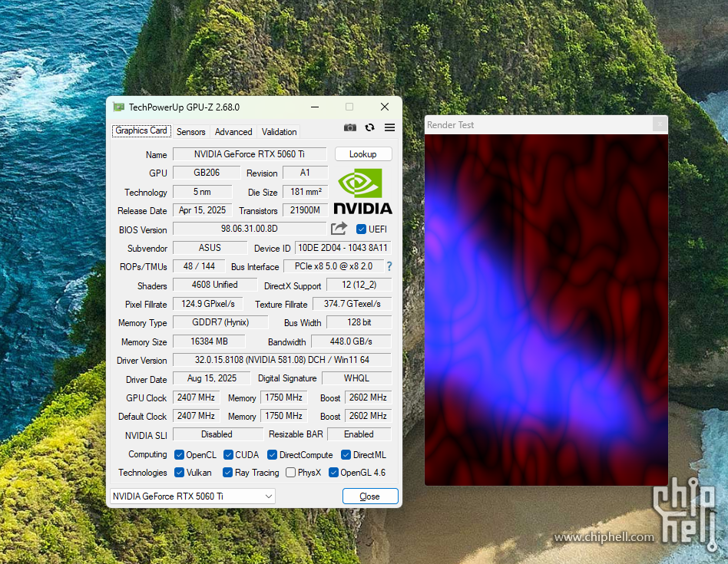Click the GPU Clock row Boost 2602 MHz

click(x=368, y=397)
